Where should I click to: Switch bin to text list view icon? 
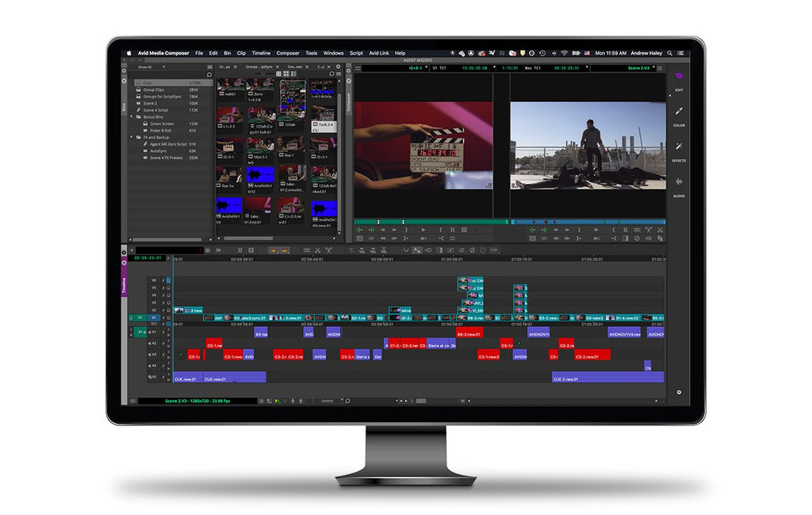click(x=278, y=74)
